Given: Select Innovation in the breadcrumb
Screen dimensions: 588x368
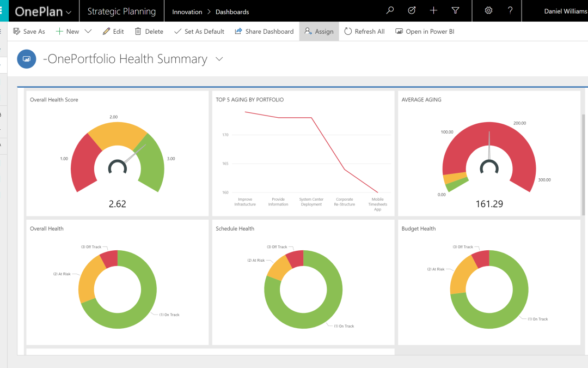Looking at the screenshot, I should tap(187, 11).
